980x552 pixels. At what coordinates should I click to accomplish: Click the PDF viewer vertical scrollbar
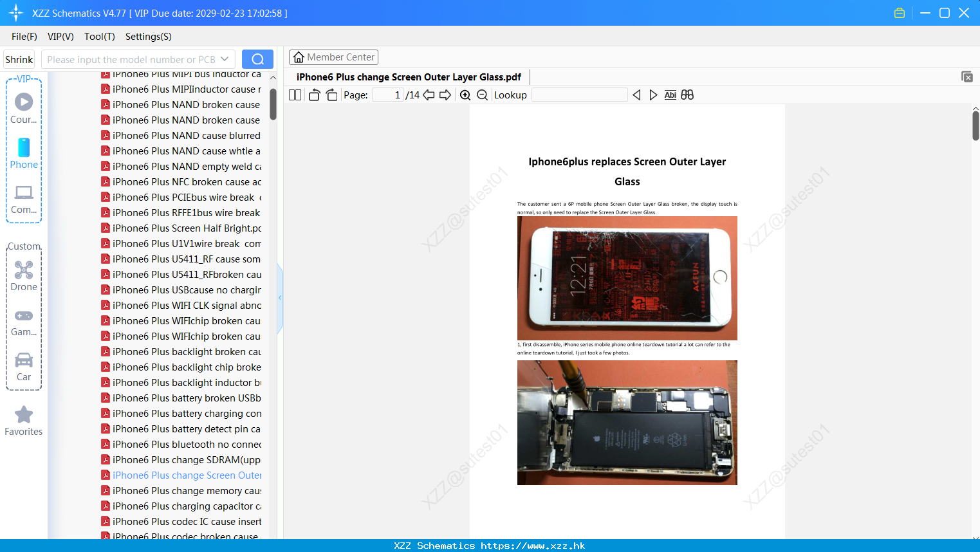(975, 125)
